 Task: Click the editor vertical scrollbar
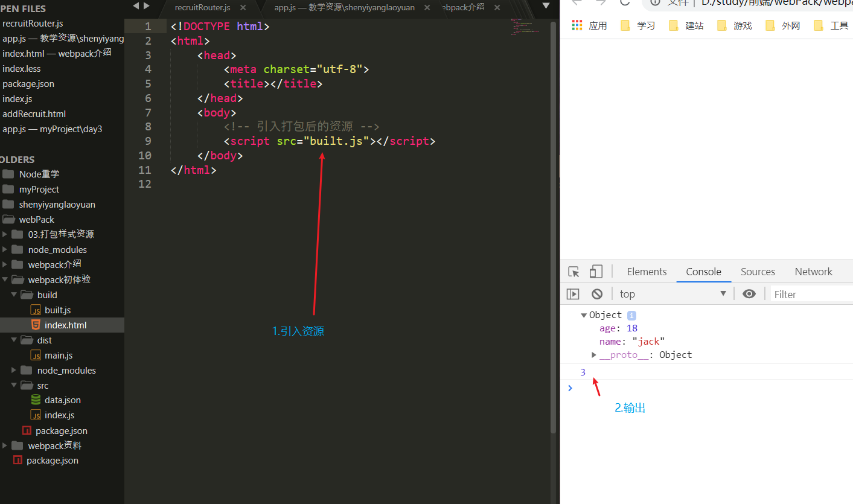coord(554,226)
